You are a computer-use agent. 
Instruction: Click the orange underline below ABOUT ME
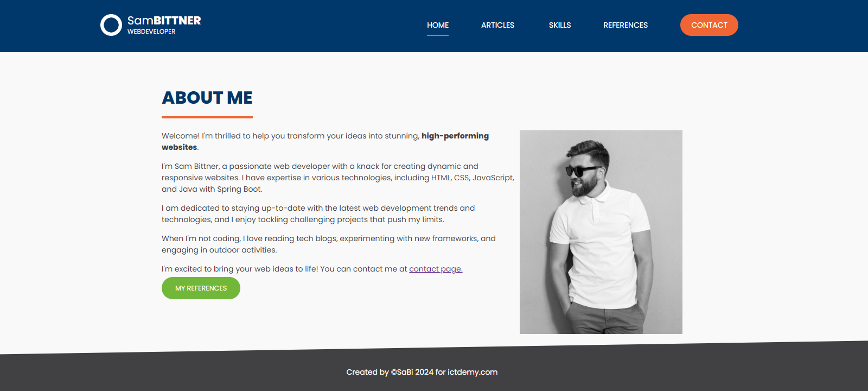[207, 117]
